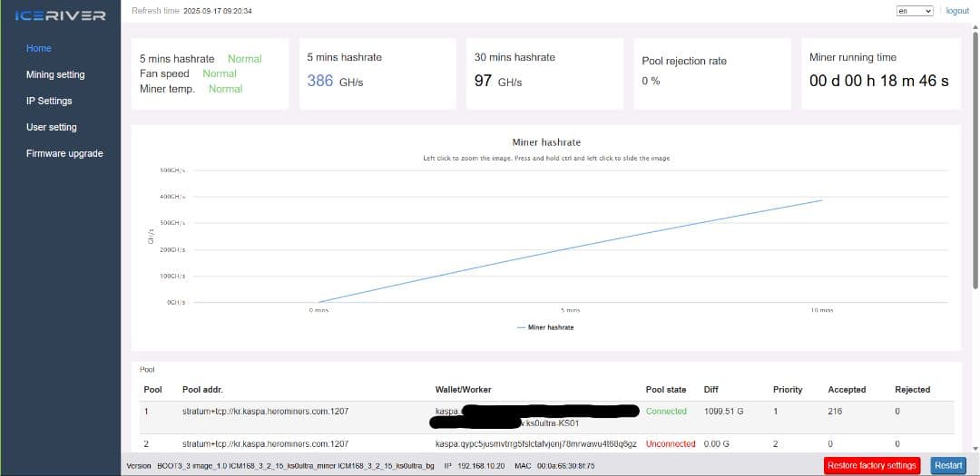Toggle the Miner hashrate legend series

(545, 327)
